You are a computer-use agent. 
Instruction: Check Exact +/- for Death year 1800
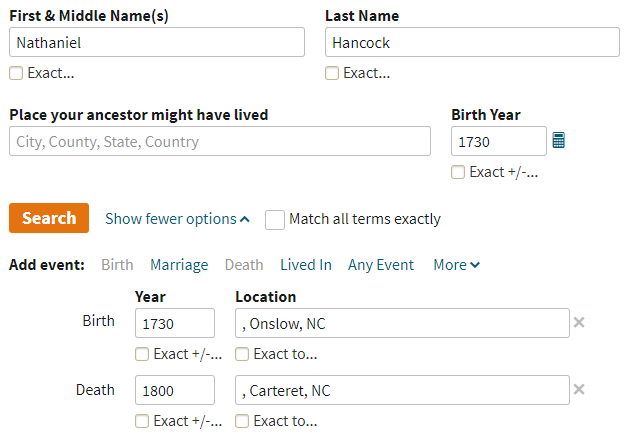tap(142, 421)
